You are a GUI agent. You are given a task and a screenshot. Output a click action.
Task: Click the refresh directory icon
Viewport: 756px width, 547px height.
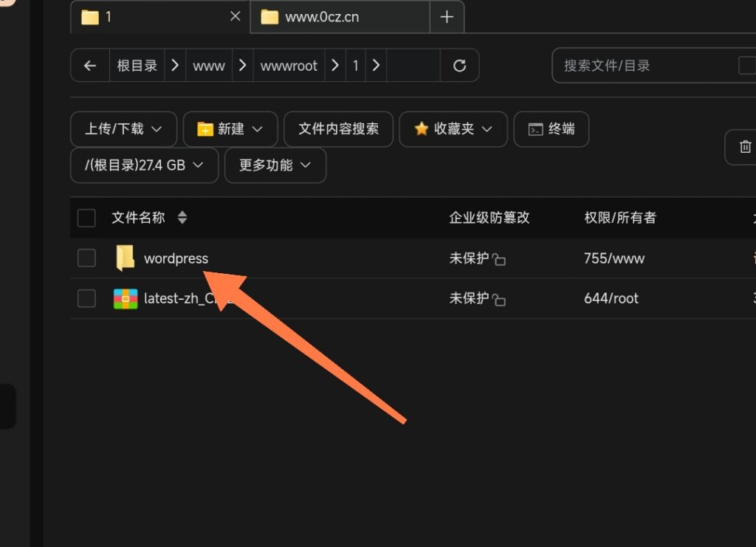coord(459,66)
